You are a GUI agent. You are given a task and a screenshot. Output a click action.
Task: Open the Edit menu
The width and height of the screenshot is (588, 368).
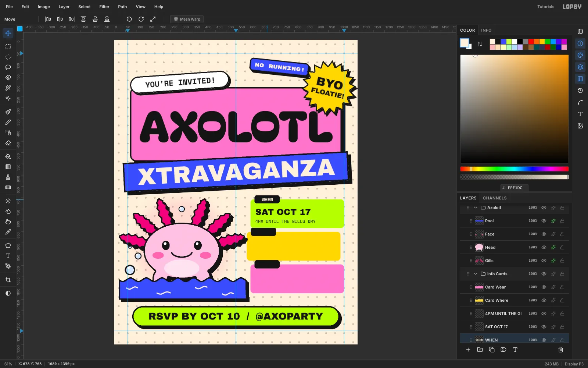(25, 7)
